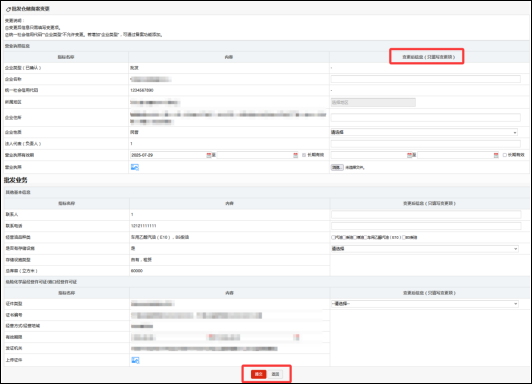Image resolution: width=532 pixels, height=384 pixels.
Task: View the business license image in 营业执照 row
Action: [x=135, y=167]
